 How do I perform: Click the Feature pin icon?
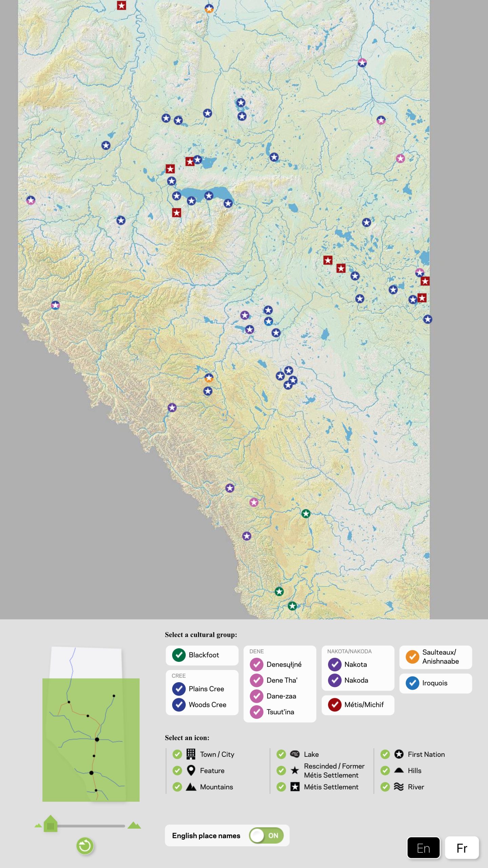(x=191, y=770)
